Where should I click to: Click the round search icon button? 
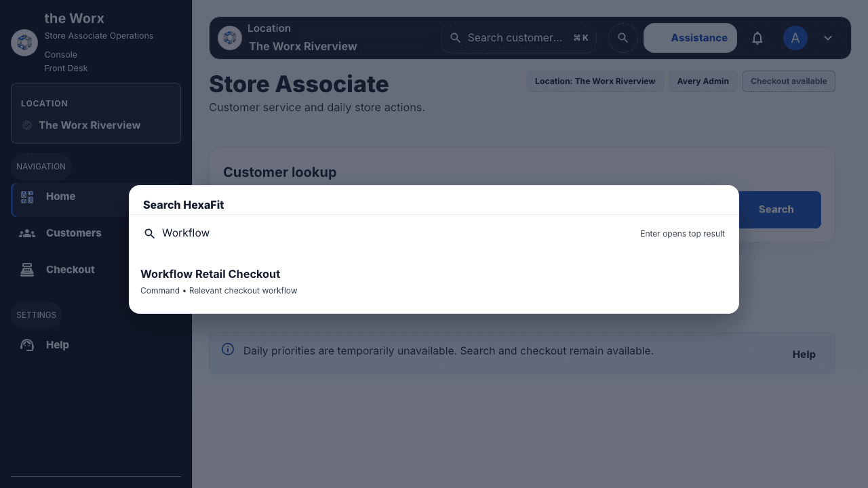(x=623, y=38)
